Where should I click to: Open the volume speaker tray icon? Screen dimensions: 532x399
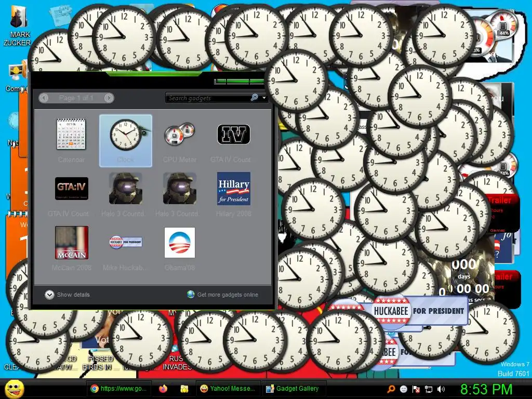(441, 389)
